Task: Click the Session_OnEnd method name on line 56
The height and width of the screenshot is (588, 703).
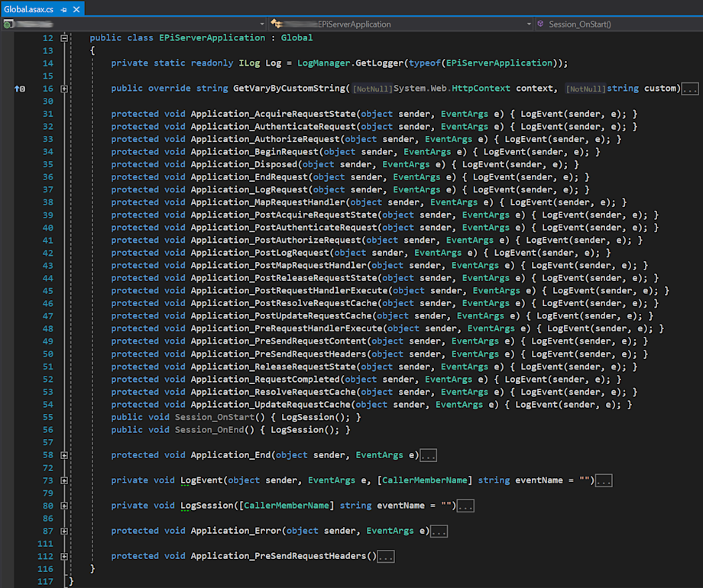Action: coord(209,430)
